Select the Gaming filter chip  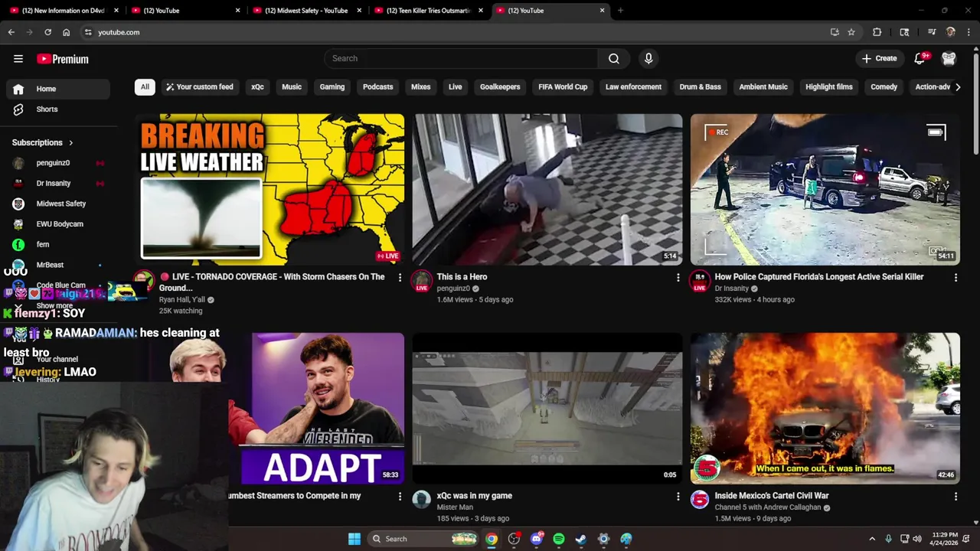point(332,86)
